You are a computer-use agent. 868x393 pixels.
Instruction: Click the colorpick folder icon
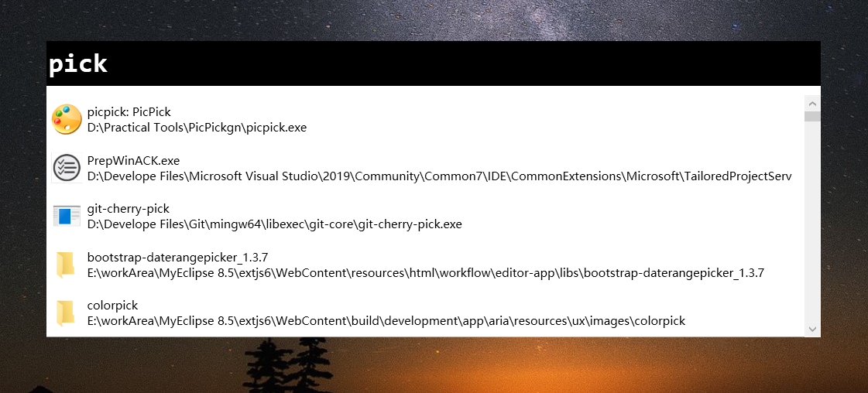(x=66, y=313)
